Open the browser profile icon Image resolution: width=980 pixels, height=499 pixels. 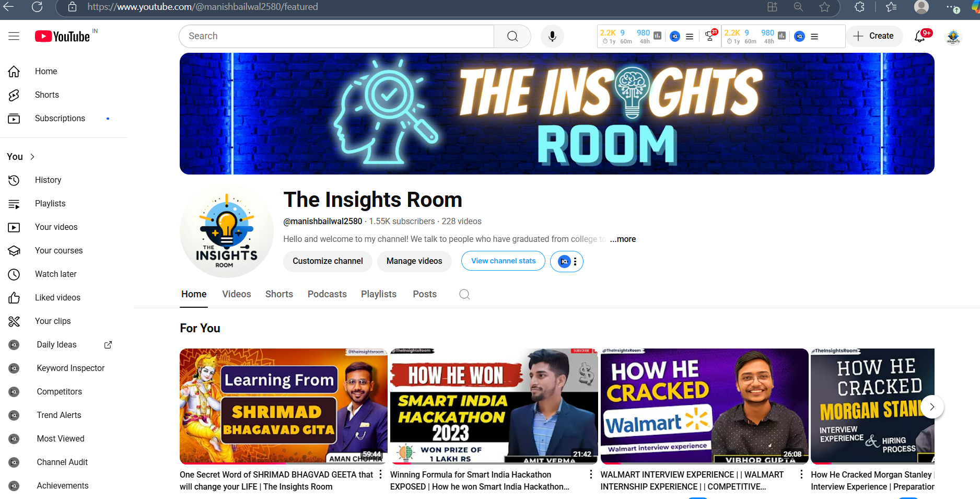(x=921, y=7)
